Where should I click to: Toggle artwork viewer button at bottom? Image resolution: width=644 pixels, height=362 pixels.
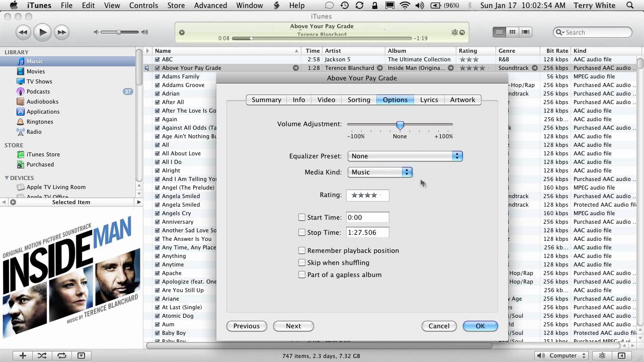(x=81, y=355)
